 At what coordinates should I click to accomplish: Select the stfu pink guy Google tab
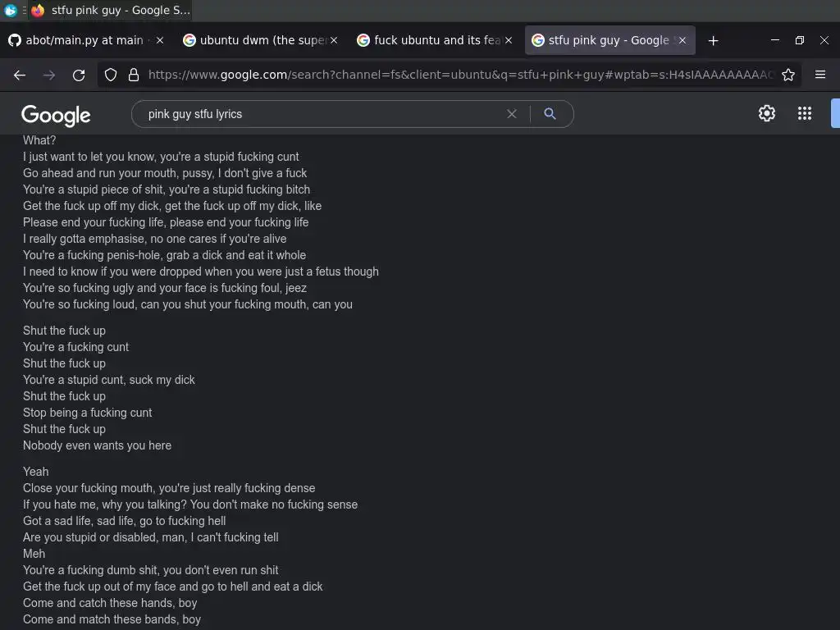coord(610,40)
